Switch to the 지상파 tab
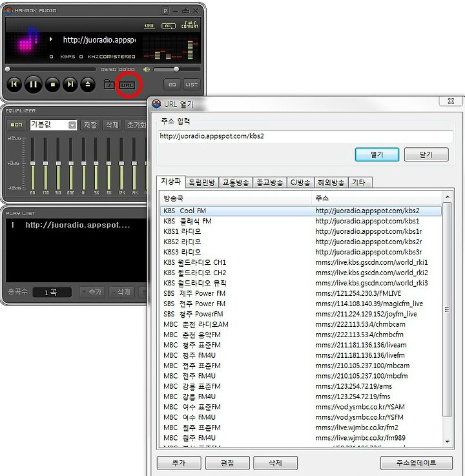 (x=171, y=181)
